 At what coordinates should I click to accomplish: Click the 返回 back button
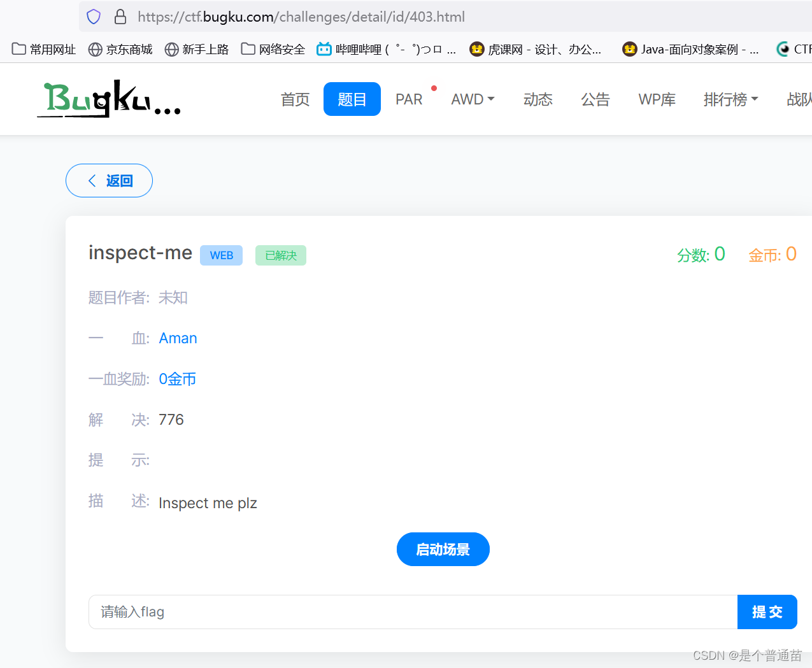[x=109, y=180]
